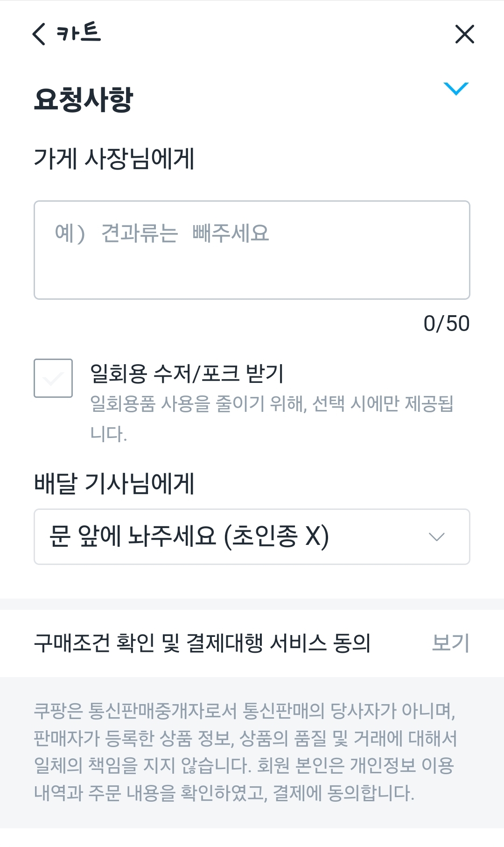Tap the 가게 사장님에게 label
504x847 pixels.
tap(114, 159)
